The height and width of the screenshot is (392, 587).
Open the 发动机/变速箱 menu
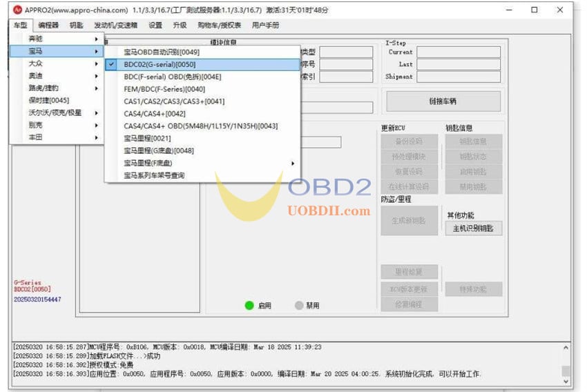click(115, 26)
